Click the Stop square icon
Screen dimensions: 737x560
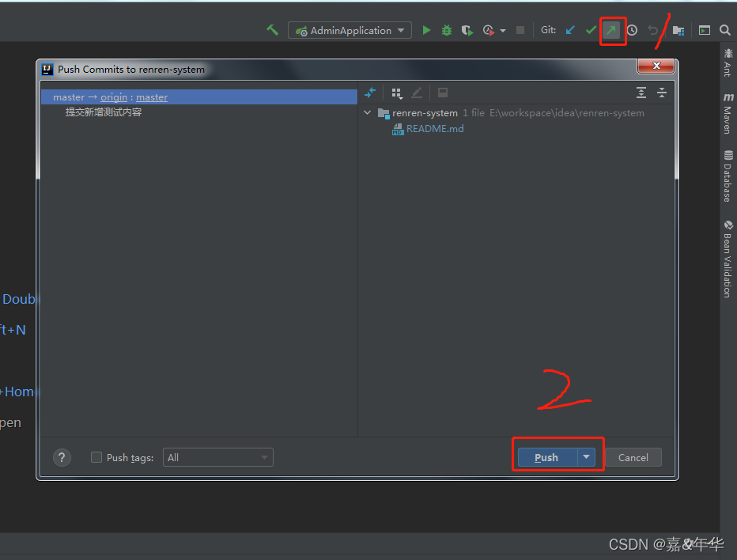[x=520, y=31]
